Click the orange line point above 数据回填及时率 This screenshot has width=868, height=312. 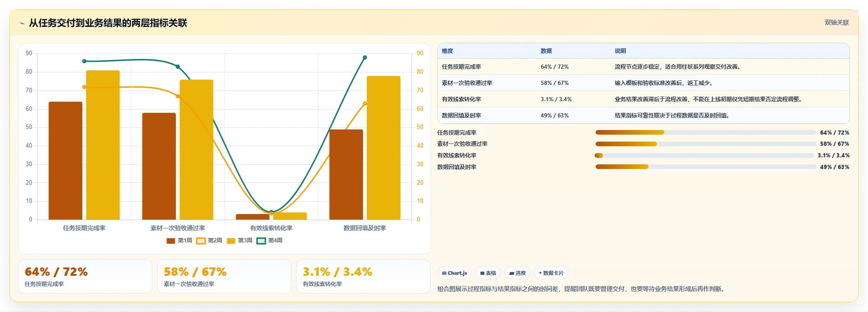pyautogui.click(x=365, y=104)
